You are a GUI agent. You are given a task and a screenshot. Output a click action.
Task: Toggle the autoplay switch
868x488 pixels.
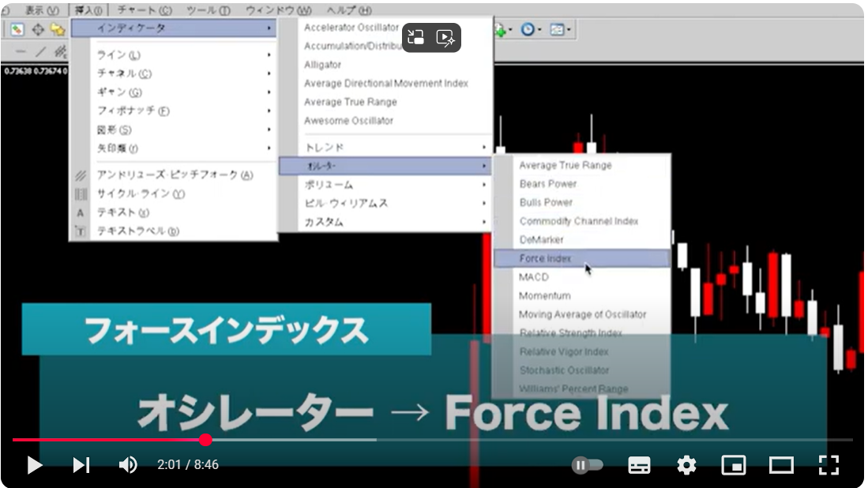(x=587, y=465)
